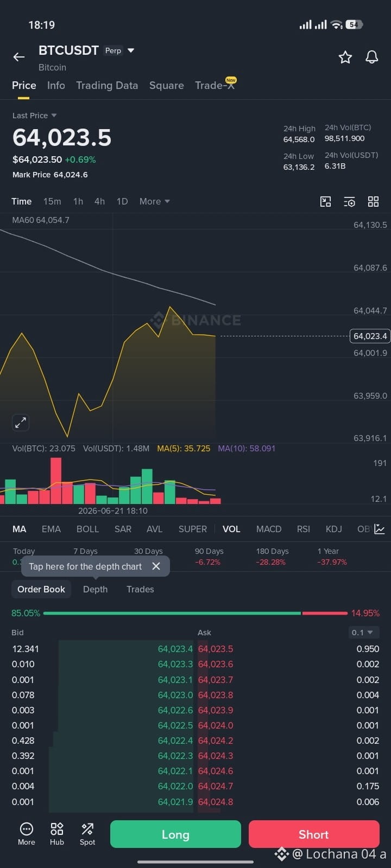The height and width of the screenshot is (868, 391).
Task: Open the Trading Data tab
Action: tap(107, 85)
